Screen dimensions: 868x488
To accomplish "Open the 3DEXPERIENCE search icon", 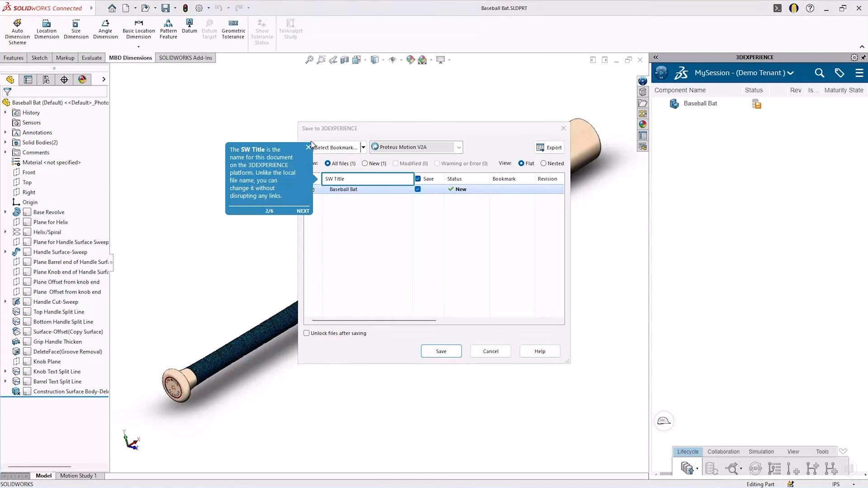I will (x=819, y=73).
